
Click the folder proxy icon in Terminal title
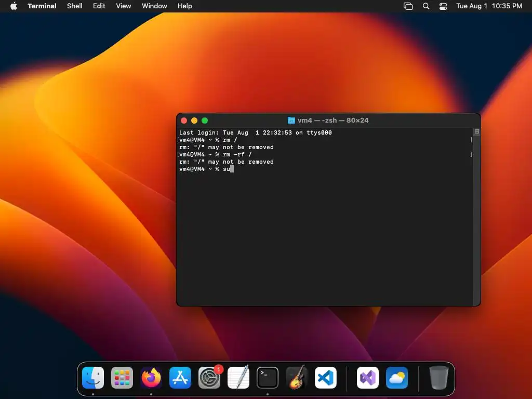[x=291, y=121]
